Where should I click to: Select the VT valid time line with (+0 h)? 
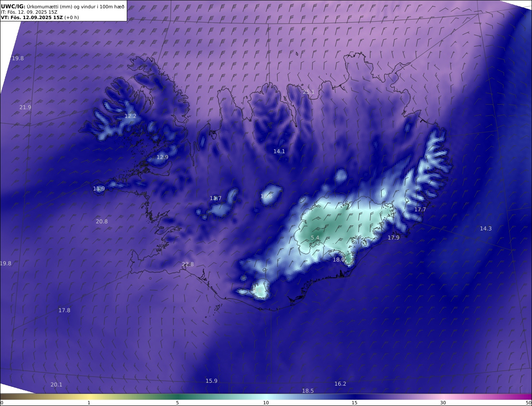40,17
